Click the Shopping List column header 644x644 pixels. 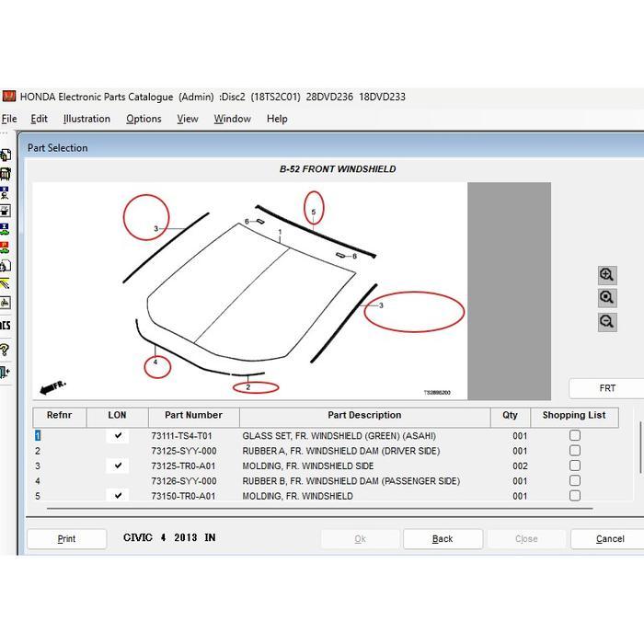(574, 416)
